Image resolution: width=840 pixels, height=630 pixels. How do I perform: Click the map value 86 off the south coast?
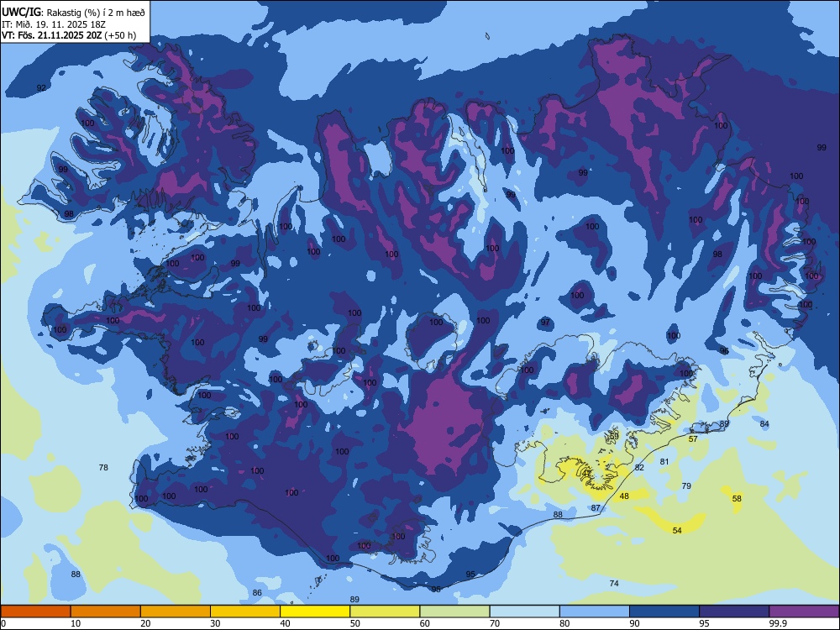pyautogui.click(x=257, y=592)
